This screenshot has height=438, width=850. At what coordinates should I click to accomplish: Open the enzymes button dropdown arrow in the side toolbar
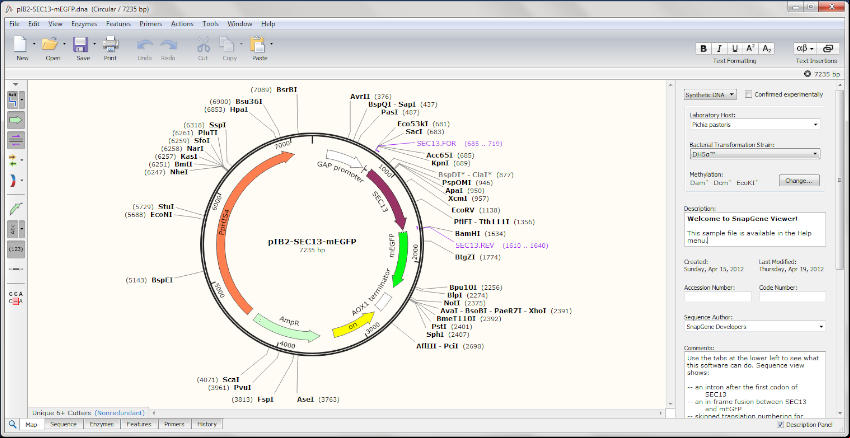(22, 100)
